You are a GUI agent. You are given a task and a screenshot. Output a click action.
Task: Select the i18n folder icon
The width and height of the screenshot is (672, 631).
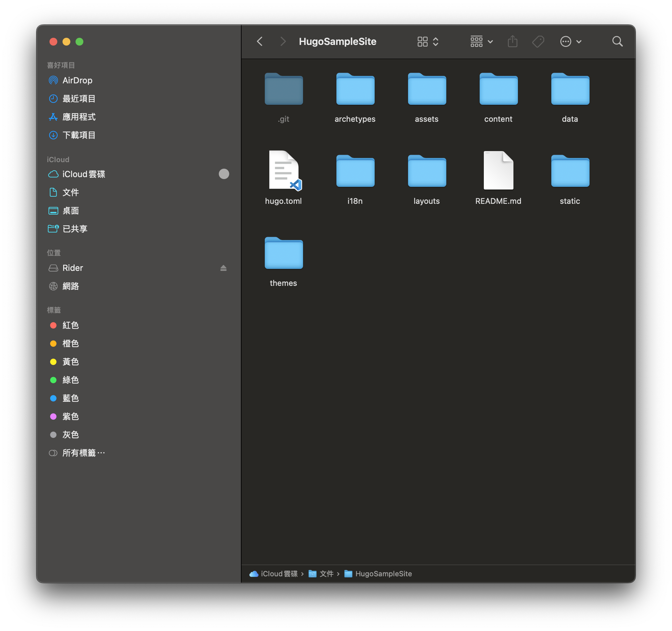355,171
